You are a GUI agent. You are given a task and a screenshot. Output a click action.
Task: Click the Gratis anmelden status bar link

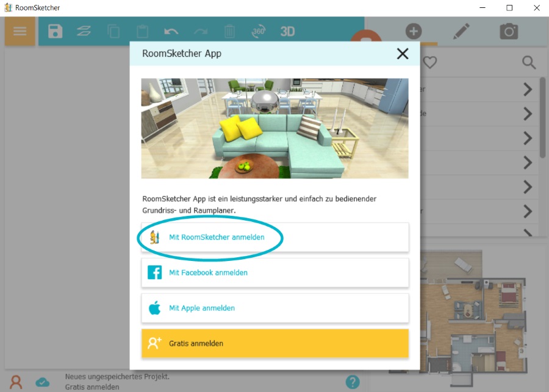coord(92,387)
